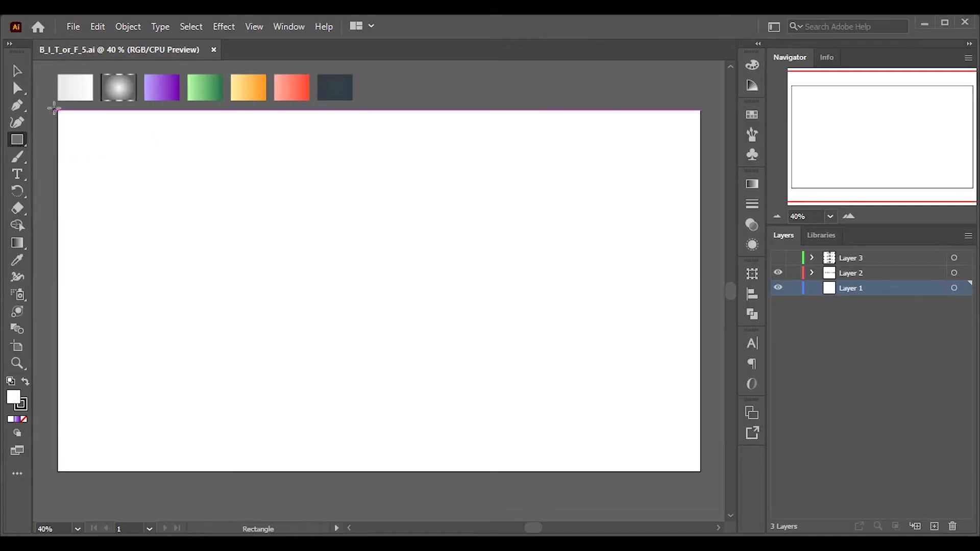Select the Pen tool

pyautogui.click(x=17, y=106)
